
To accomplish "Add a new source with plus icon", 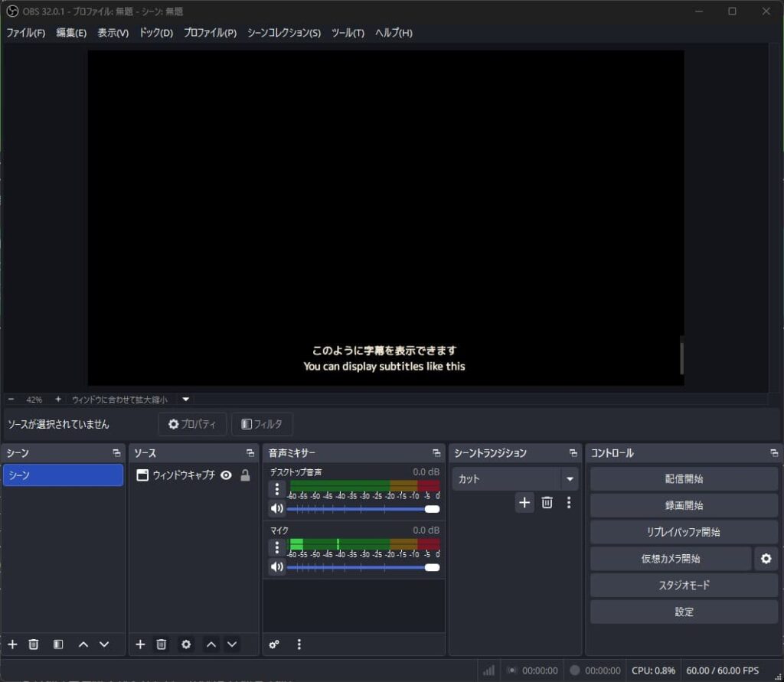I will (140, 644).
